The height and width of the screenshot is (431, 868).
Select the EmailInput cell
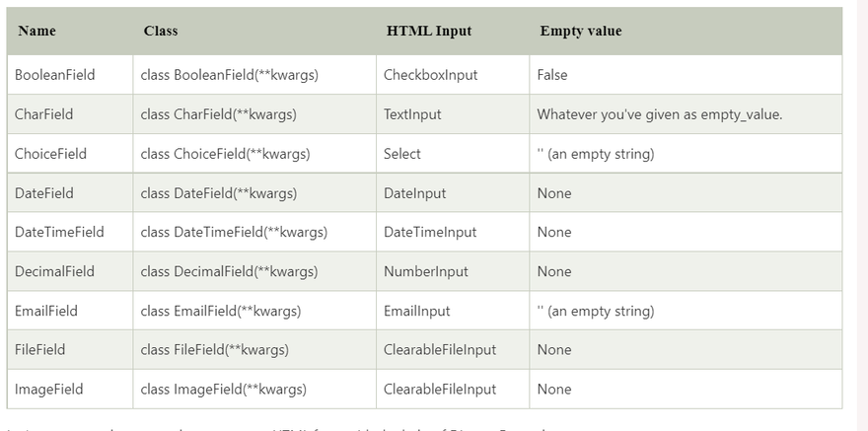pos(417,311)
